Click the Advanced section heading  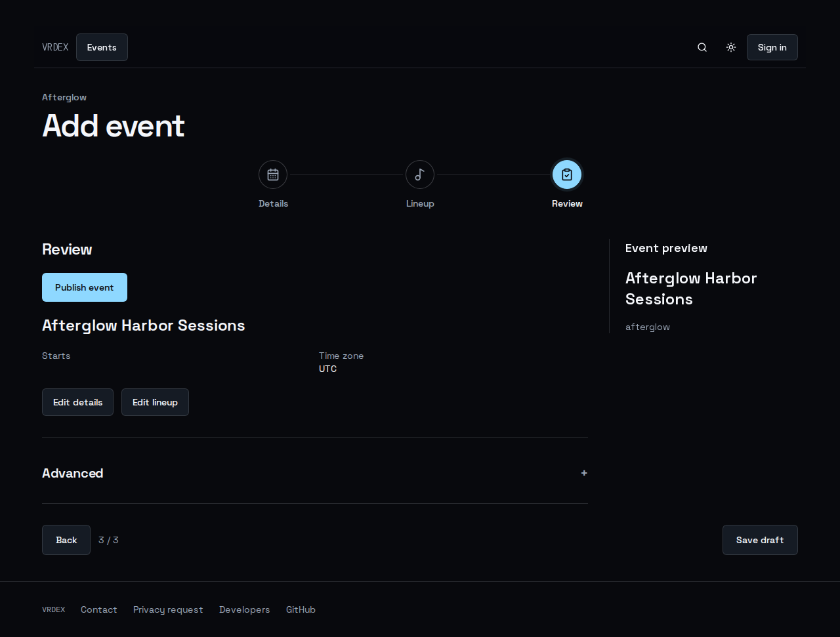73,473
